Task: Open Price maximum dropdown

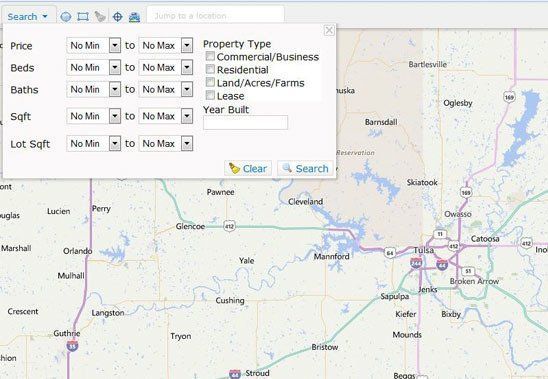Action: point(166,45)
